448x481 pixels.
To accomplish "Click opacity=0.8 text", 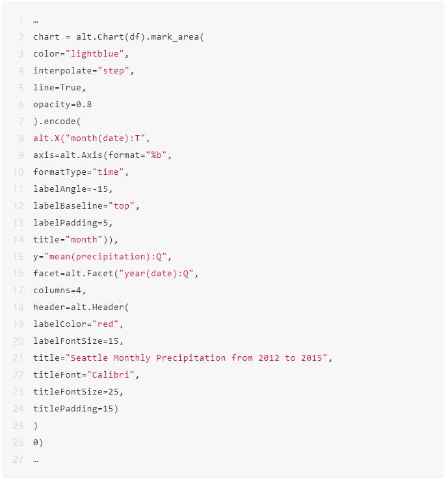I will (62, 105).
